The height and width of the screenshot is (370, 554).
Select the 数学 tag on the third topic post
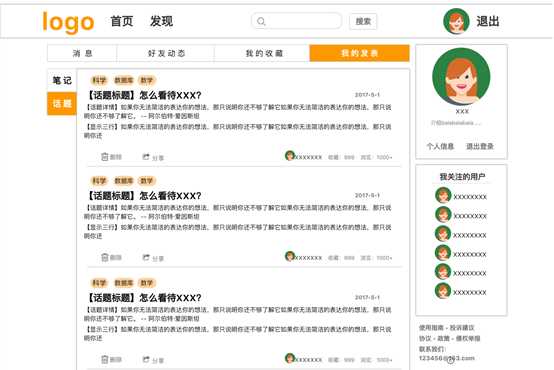click(x=147, y=283)
